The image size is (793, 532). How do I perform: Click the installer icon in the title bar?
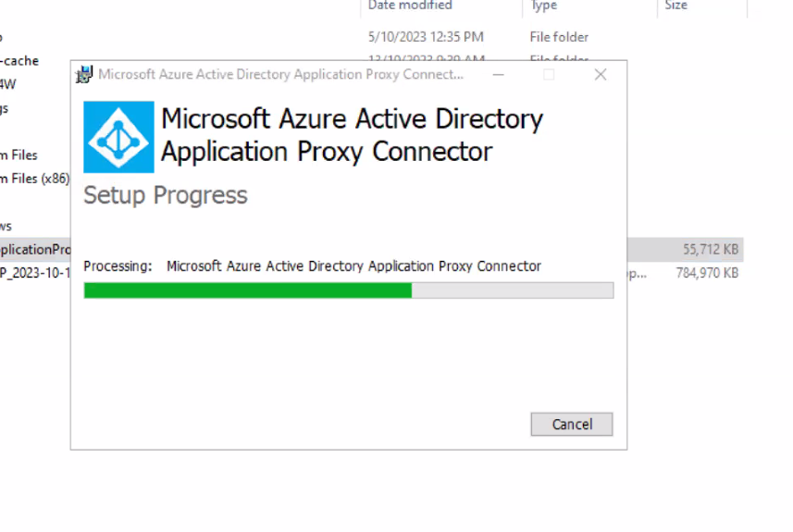pos(85,75)
